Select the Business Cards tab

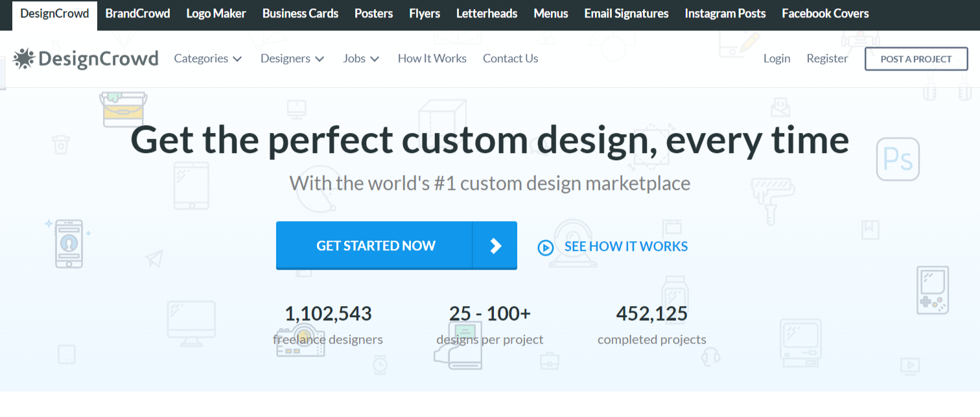pyautogui.click(x=300, y=13)
